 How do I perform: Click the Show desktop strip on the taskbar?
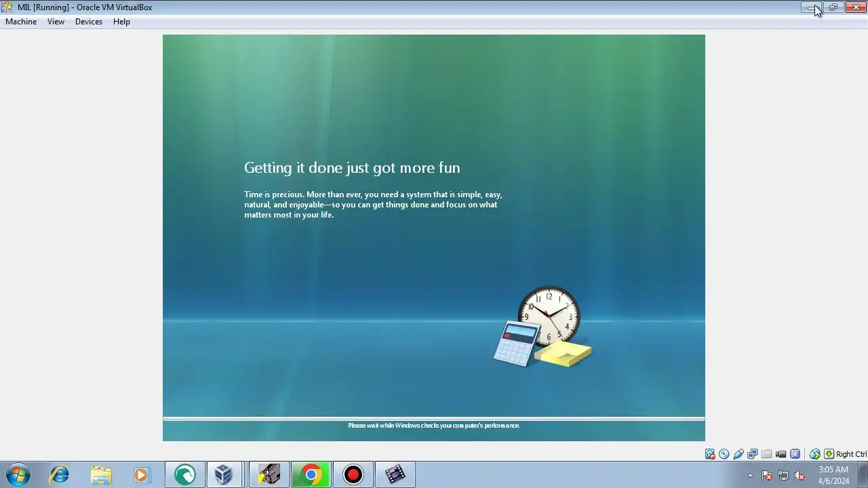click(863, 474)
